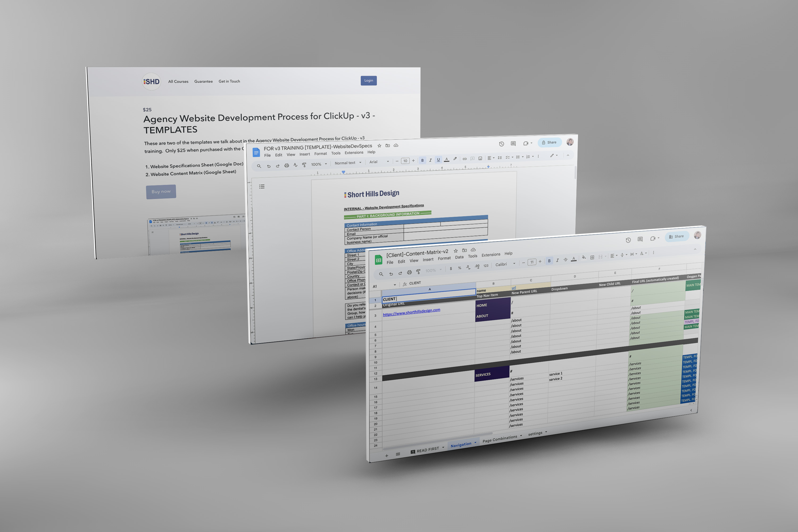Open the 100% zoom dropdown in Docs
Screen dimensions: 798x532
tap(319, 164)
